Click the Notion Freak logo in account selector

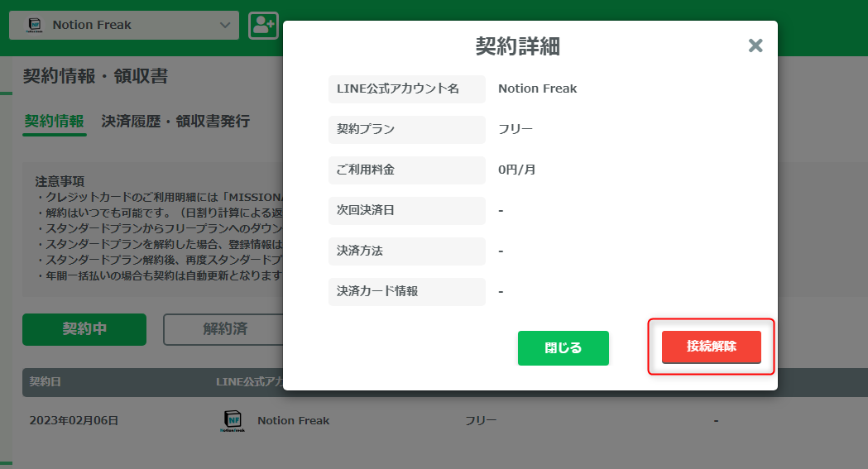(x=34, y=25)
